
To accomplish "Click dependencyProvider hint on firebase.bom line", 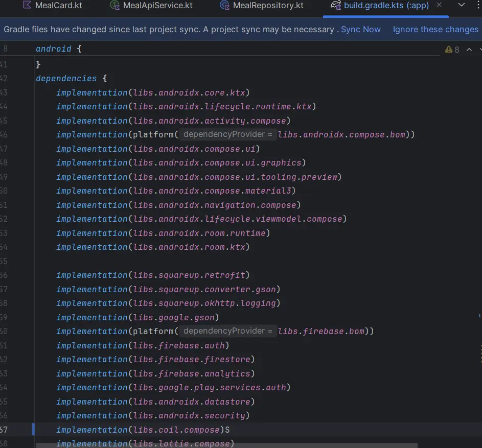I will (x=228, y=331).
